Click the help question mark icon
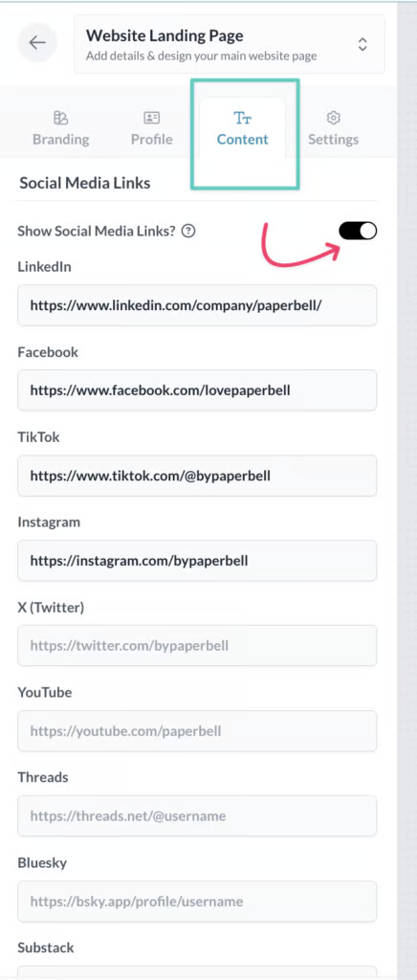Image resolution: width=417 pixels, height=980 pixels. coord(188,232)
